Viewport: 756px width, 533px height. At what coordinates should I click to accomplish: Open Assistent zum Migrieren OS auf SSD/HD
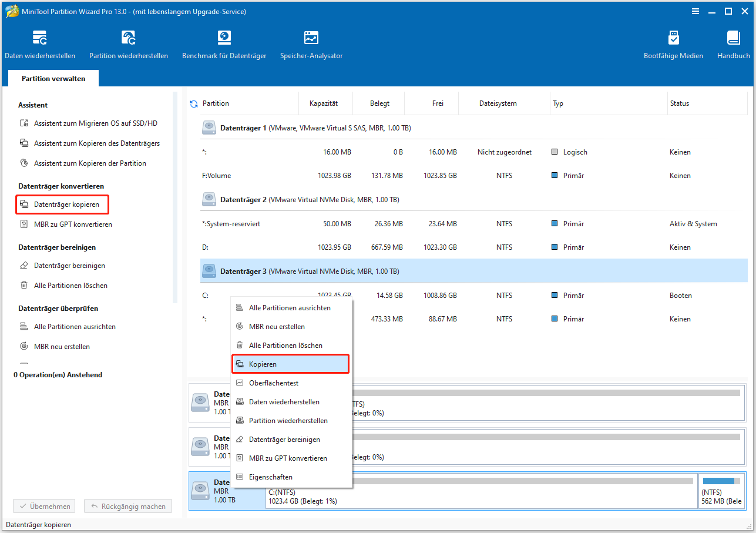[96, 123]
